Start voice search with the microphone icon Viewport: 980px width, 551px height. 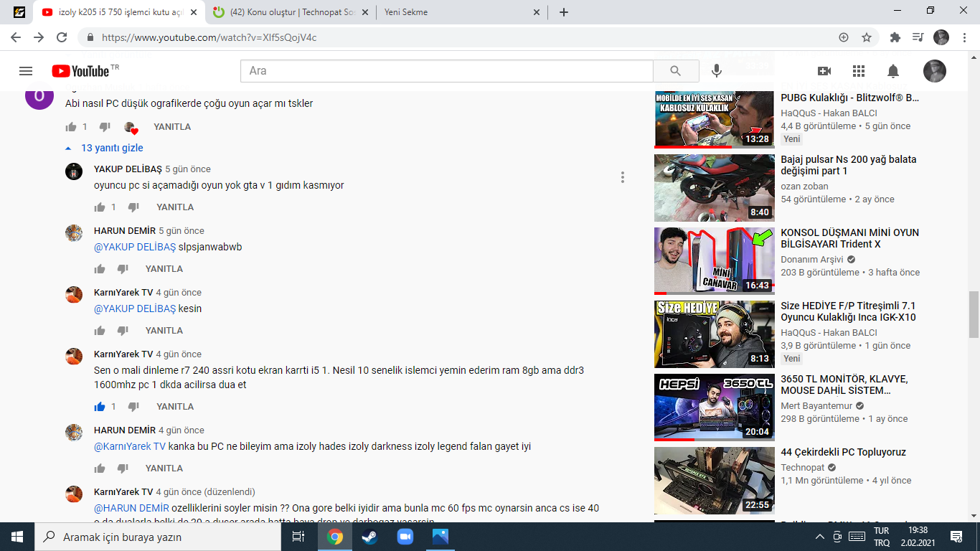coord(716,71)
